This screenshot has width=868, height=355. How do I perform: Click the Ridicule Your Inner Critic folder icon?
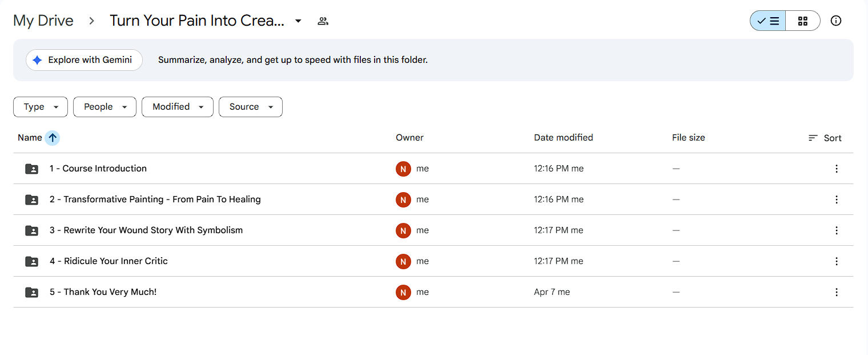pyautogui.click(x=32, y=261)
